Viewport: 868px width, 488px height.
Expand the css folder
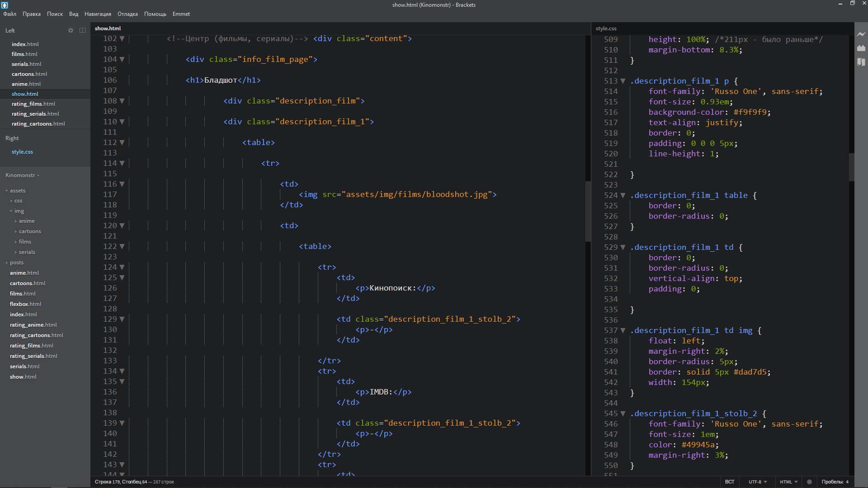pyautogui.click(x=11, y=201)
